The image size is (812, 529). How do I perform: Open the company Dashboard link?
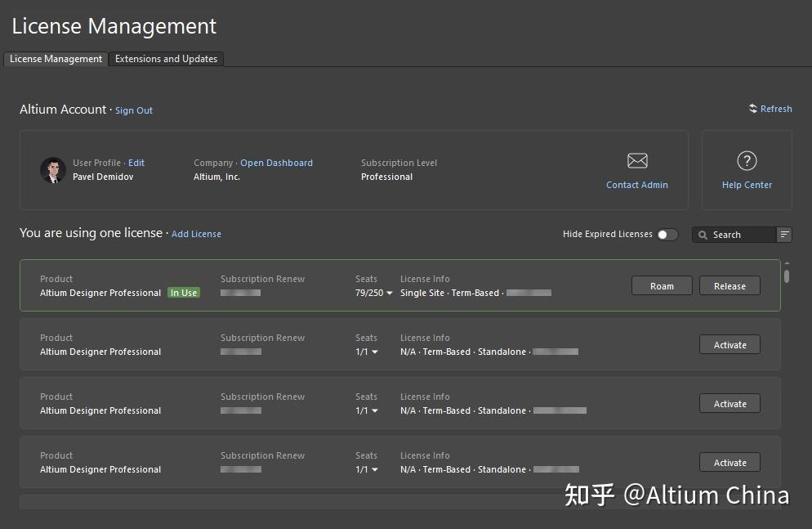pyautogui.click(x=276, y=163)
